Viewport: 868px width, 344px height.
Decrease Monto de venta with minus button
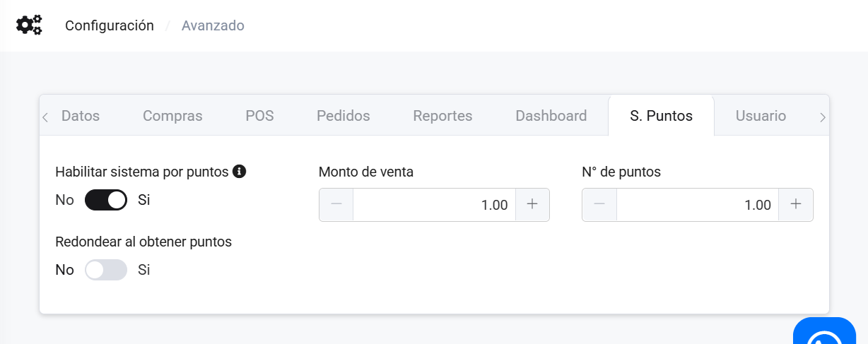tap(336, 205)
